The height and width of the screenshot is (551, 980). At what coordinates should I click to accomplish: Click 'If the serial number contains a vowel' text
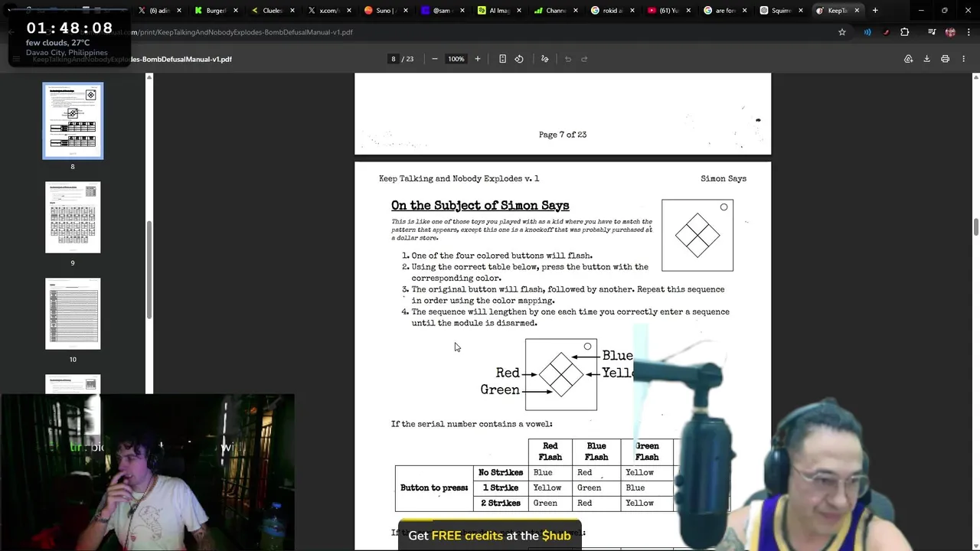[472, 424]
